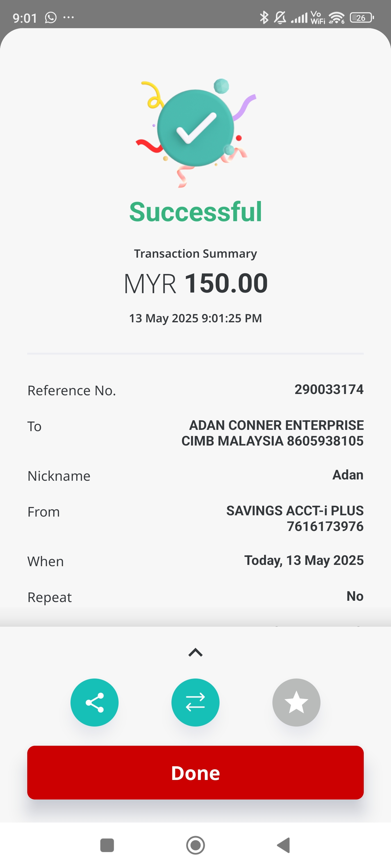Tap the Wi-Fi status icon
The width and height of the screenshot is (391, 868).
(x=336, y=18)
